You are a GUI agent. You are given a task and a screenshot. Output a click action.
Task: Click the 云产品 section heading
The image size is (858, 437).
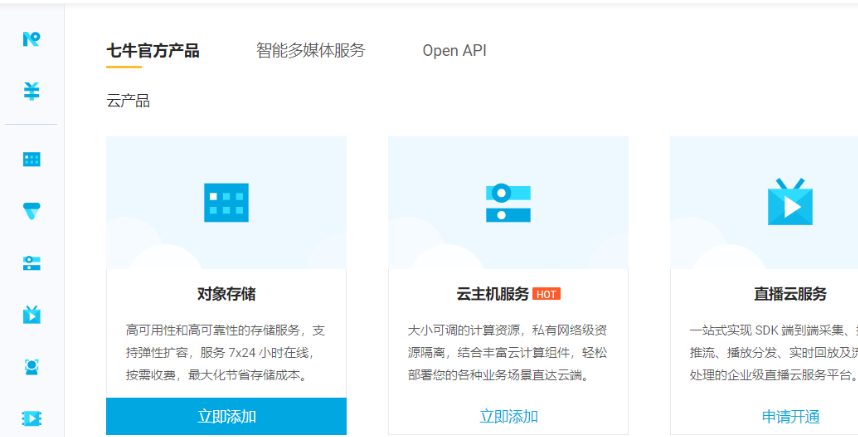[128, 101]
